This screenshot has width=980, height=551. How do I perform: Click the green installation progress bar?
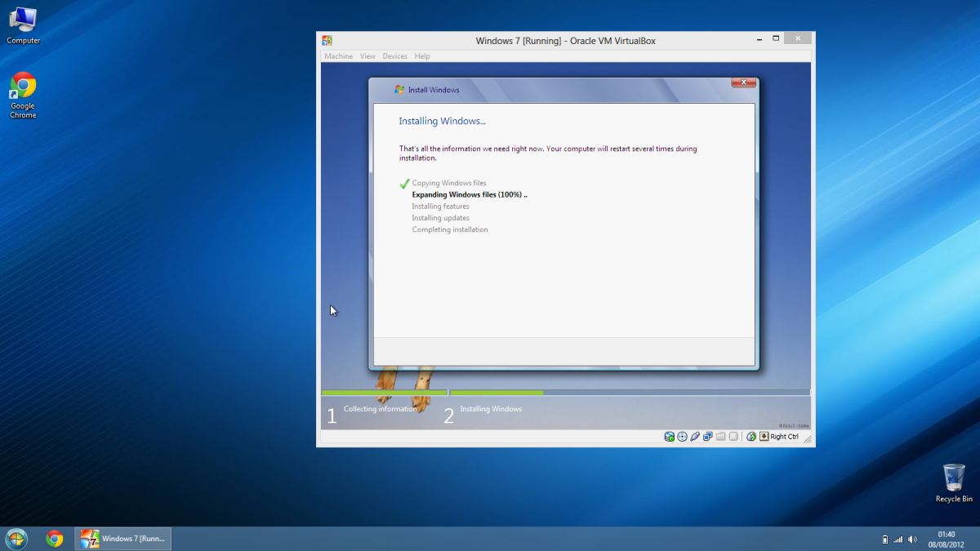pyautogui.click(x=433, y=393)
